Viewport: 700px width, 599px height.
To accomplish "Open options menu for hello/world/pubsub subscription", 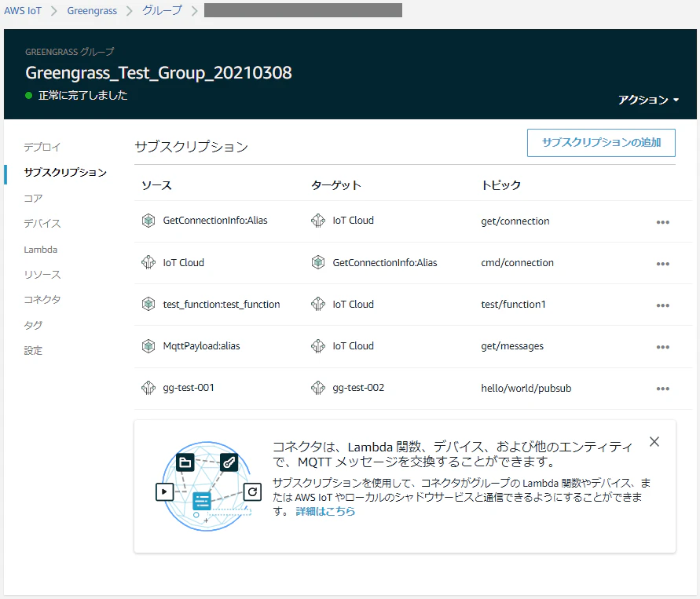I will (662, 389).
